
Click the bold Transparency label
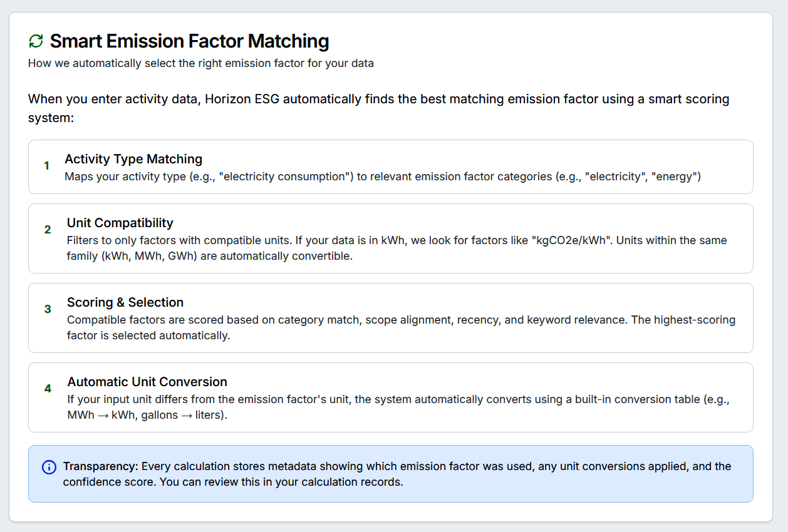(101, 466)
